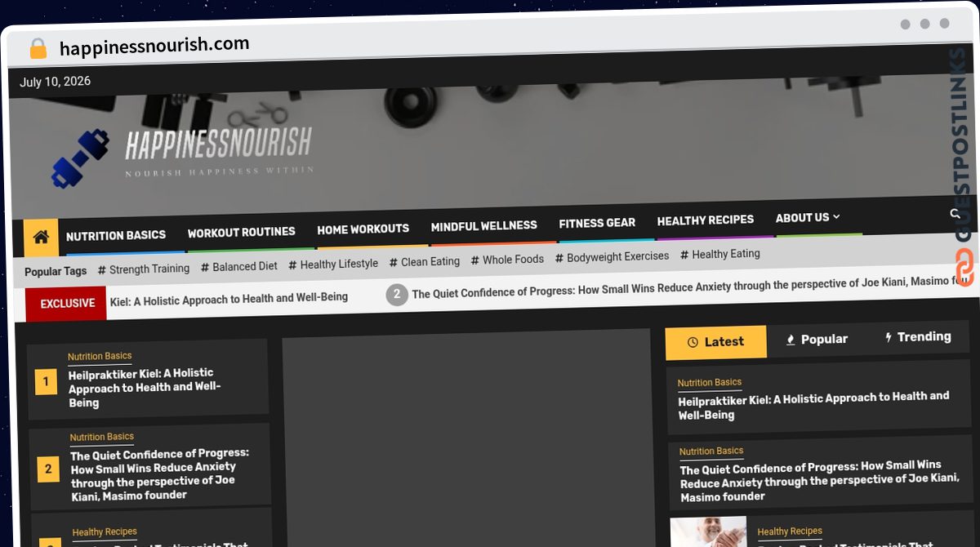This screenshot has height=547, width=980.
Task: Select the Strength Training tag
Action: [144, 269]
